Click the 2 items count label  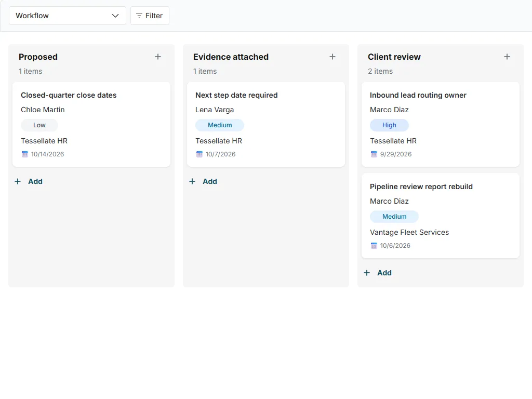point(380,71)
